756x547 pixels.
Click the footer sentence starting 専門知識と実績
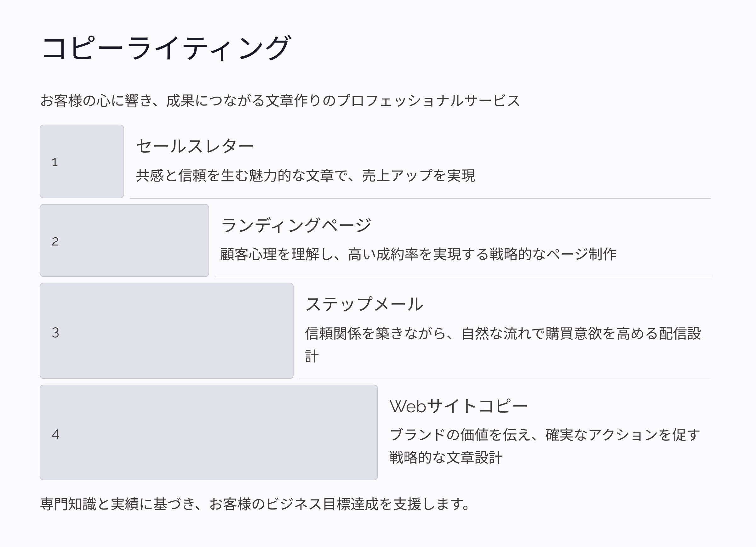click(255, 504)
